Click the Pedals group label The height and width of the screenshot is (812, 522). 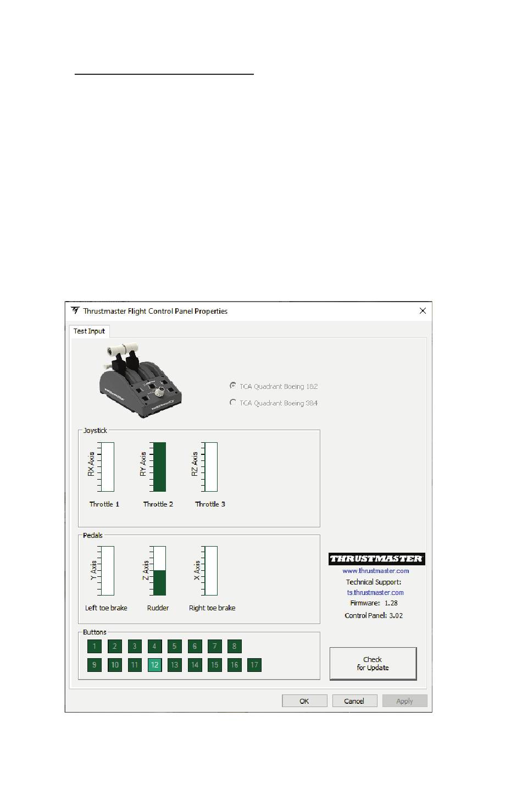point(92,535)
